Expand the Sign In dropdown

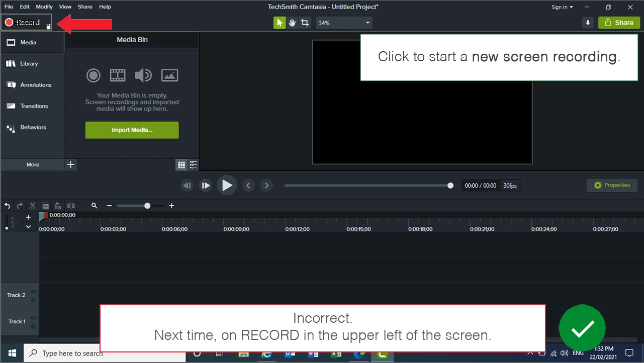coord(562,7)
